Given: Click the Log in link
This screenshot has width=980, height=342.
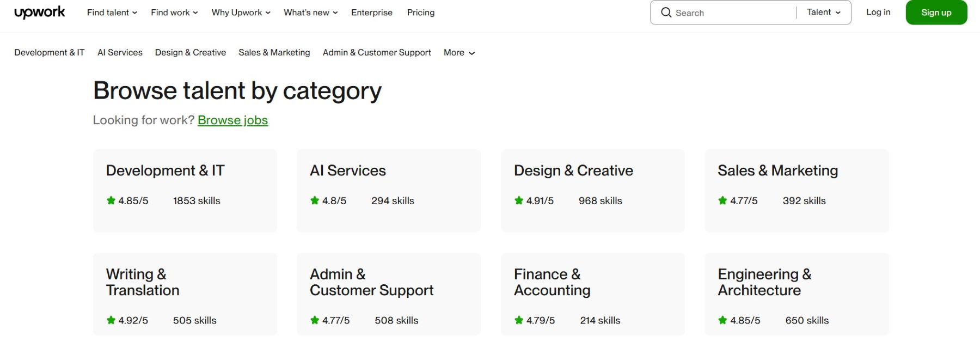Looking at the screenshot, I should click(x=878, y=11).
